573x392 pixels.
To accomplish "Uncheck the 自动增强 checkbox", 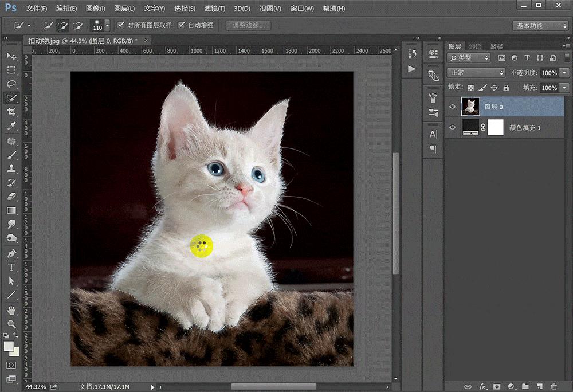I will pos(182,25).
